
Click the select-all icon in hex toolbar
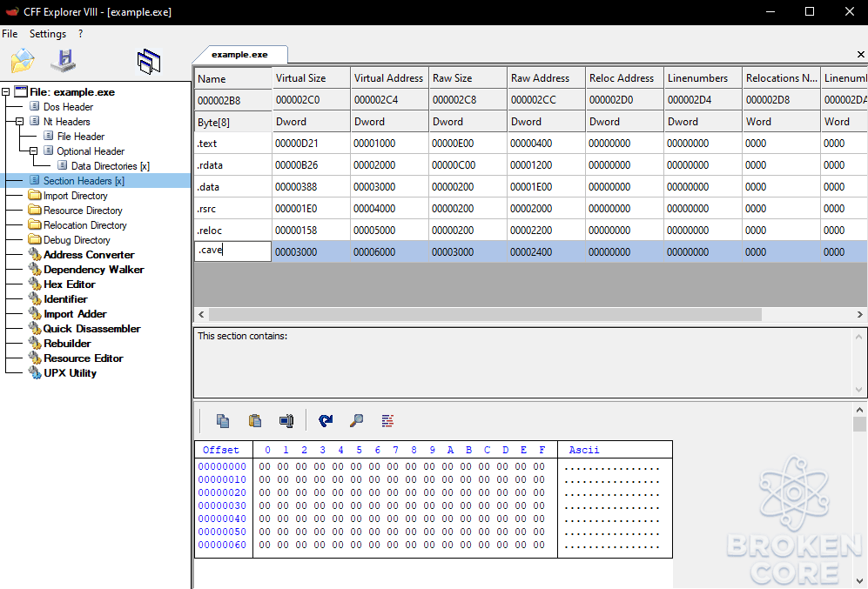click(x=286, y=421)
